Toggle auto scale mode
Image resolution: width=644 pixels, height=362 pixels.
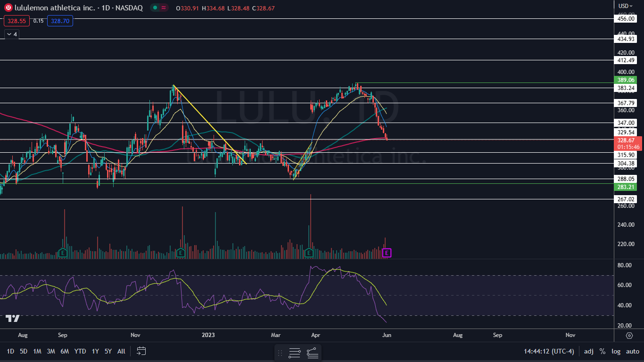633,351
